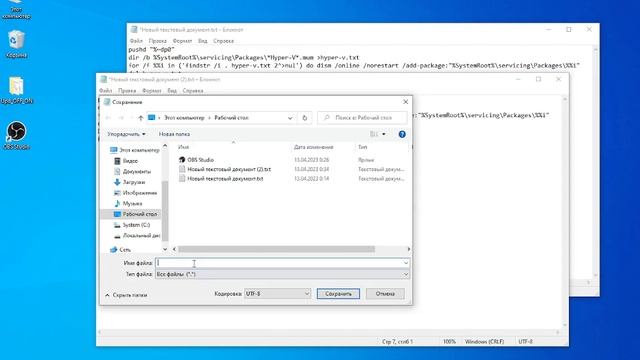Click Windows (CRLF) in status bar

point(484,342)
